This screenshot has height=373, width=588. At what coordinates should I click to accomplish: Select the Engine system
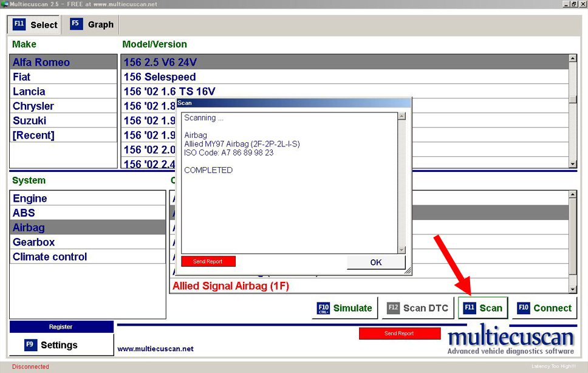[87, 198]
